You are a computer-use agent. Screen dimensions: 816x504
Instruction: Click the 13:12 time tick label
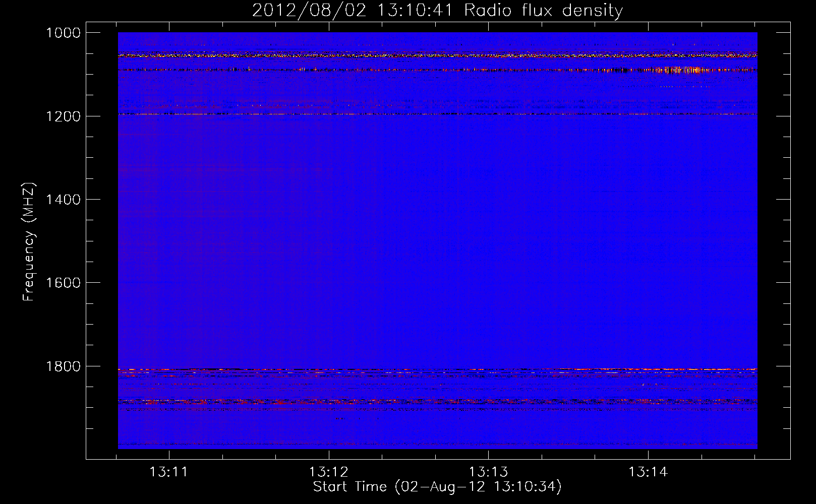click(329, 472)
